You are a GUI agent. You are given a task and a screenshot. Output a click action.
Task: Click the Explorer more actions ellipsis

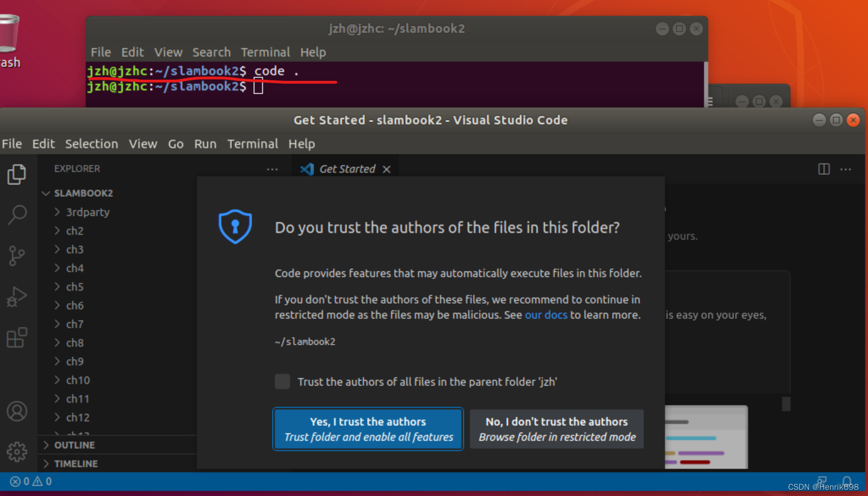click(x=272, y=169)
